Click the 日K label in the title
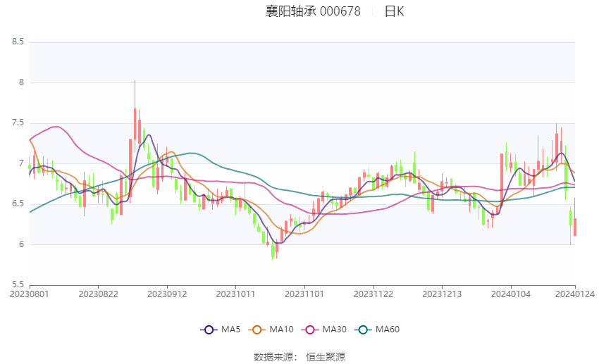599x364 pixels. pos(394,11)
